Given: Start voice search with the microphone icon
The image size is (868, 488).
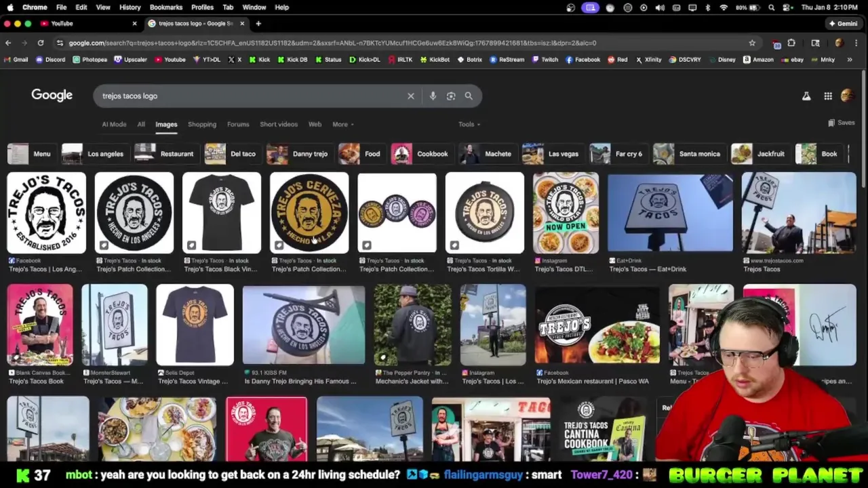Looking at the screenshot, I should tap(433, 96).
